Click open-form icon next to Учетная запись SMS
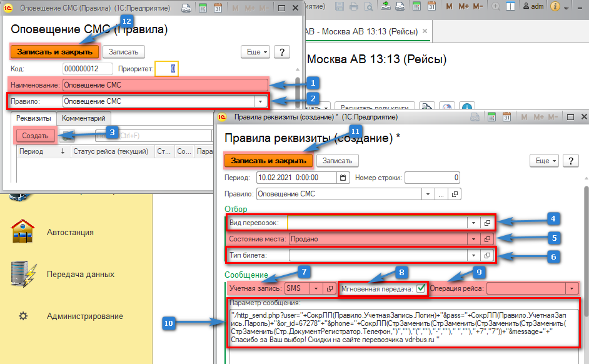This screenshot has width=589, height=364. point(330,288)
